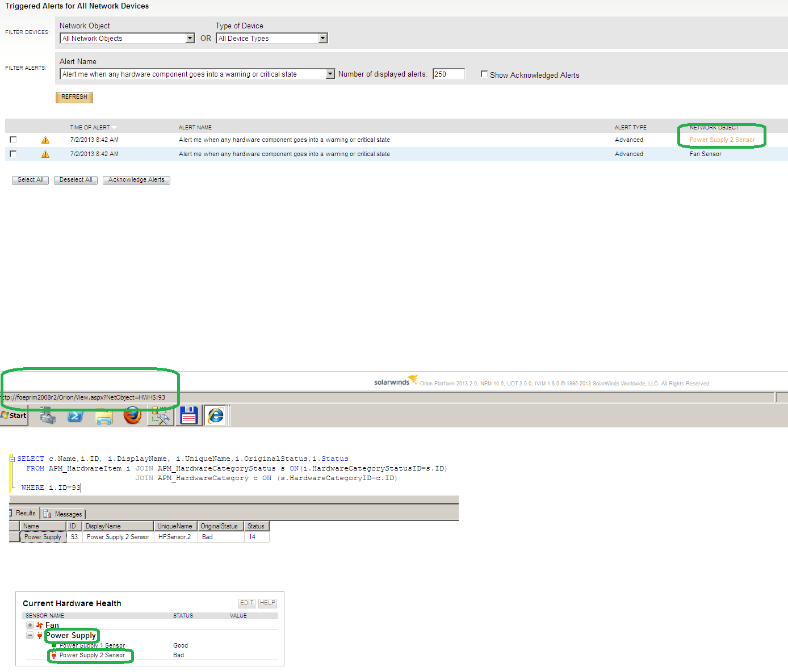This screenshot has width=788, height=672.
Task: Select the OriginalStatus cell showing Bad
Action: [x=220, y=537]
